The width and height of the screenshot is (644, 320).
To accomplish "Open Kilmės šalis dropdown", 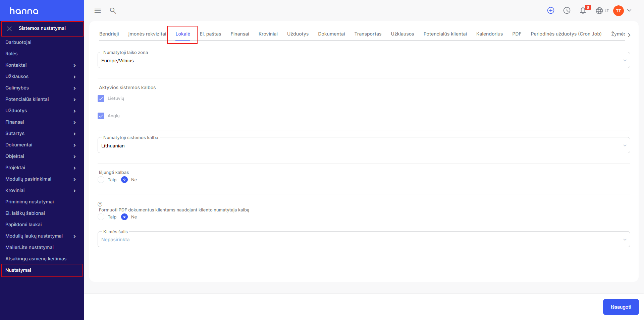I will [x=364, y=240].
